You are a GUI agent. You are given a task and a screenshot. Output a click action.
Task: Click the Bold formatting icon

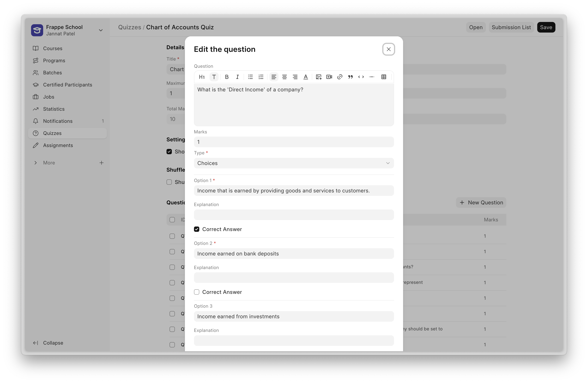coord(227,77)
